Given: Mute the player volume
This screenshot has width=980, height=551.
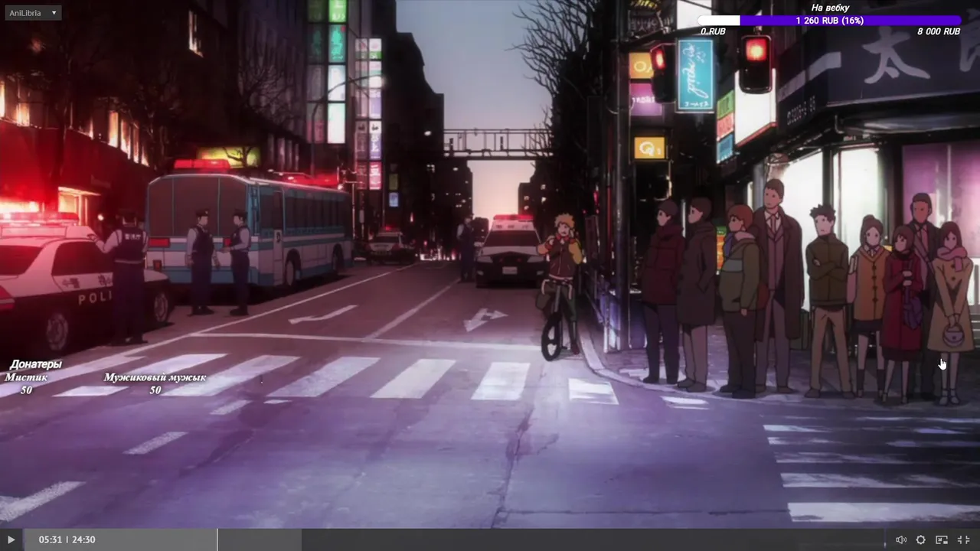Looking at the screenshot, I should pyautogui.click(x=901, y=540).
